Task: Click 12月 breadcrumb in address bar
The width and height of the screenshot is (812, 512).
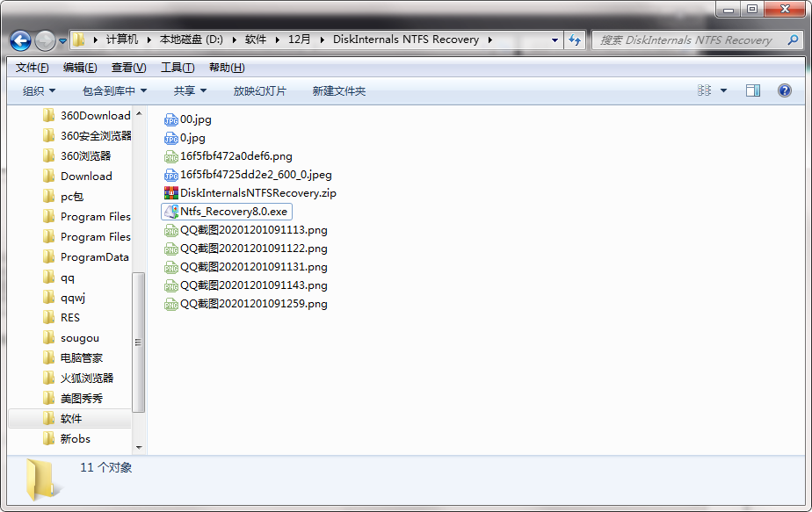Action: point(300,40)
